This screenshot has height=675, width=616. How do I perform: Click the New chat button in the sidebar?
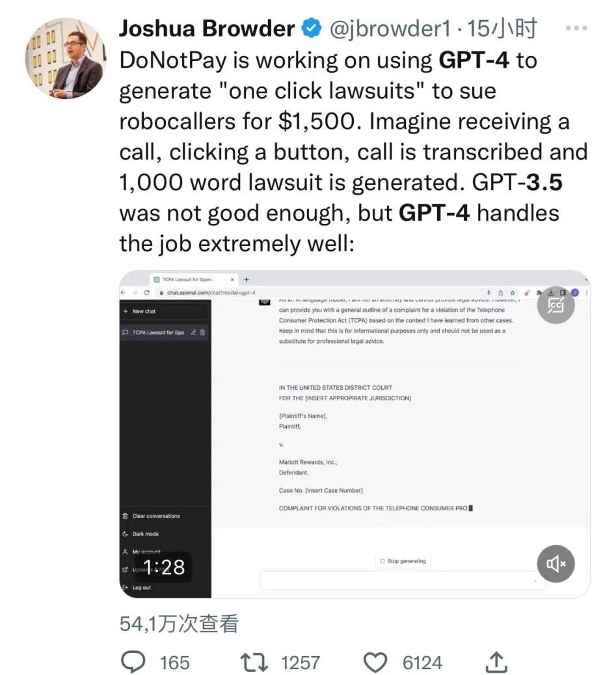(x=166, y=311)
